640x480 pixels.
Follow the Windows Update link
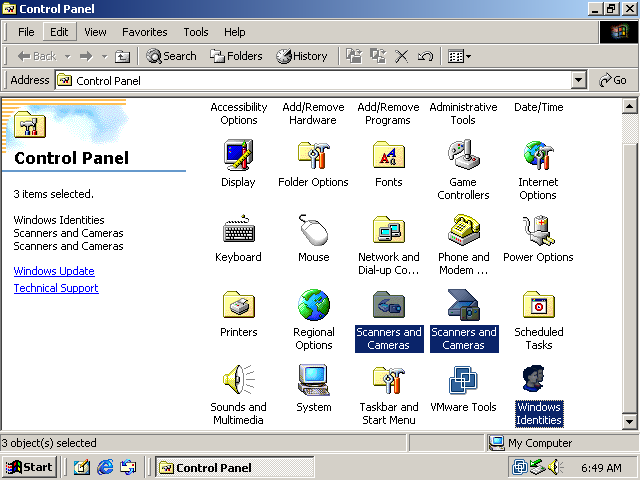54,271
